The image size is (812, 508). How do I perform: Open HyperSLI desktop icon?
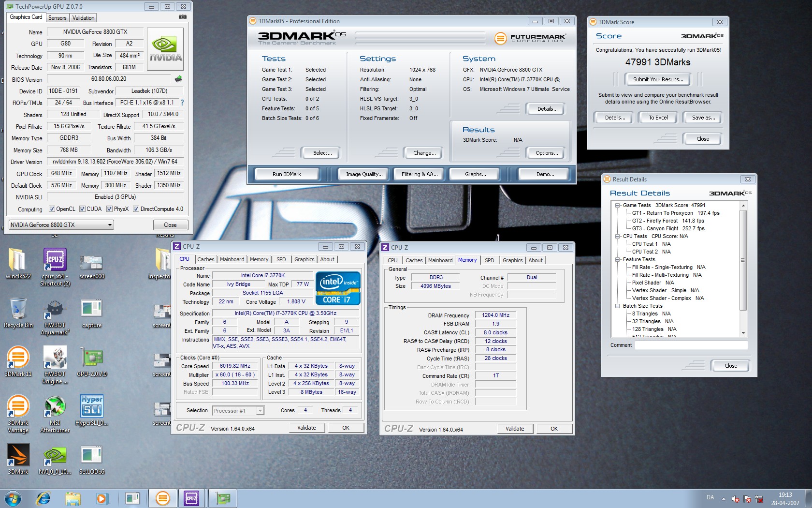[92, 410]
